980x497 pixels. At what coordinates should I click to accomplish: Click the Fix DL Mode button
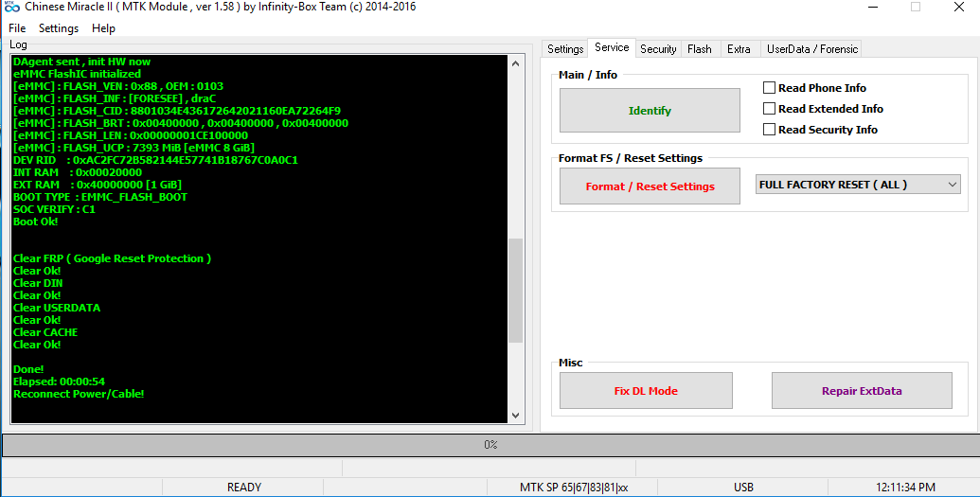click(x=646, y=391)
